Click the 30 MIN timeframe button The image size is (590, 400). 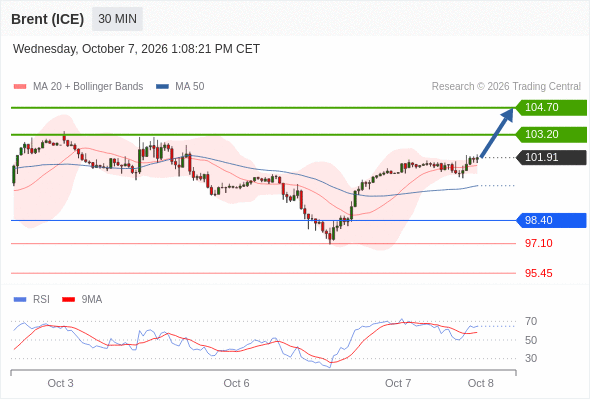click(x=117, y=19)
